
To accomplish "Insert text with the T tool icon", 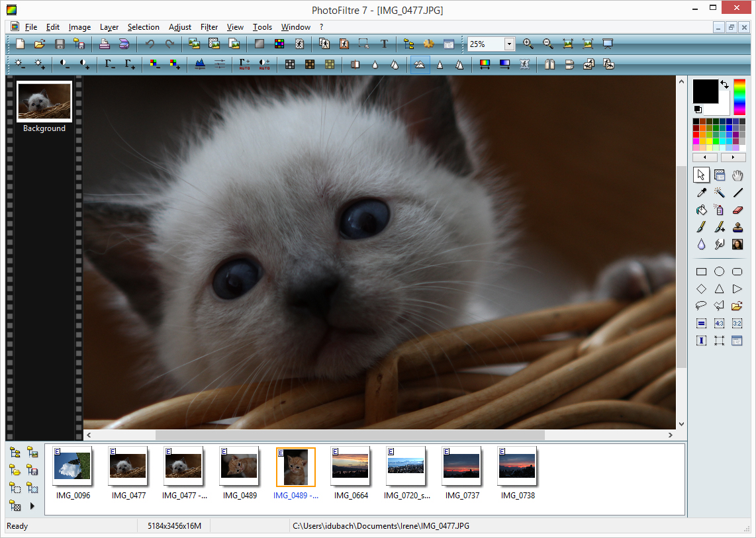I will (384, 44).
